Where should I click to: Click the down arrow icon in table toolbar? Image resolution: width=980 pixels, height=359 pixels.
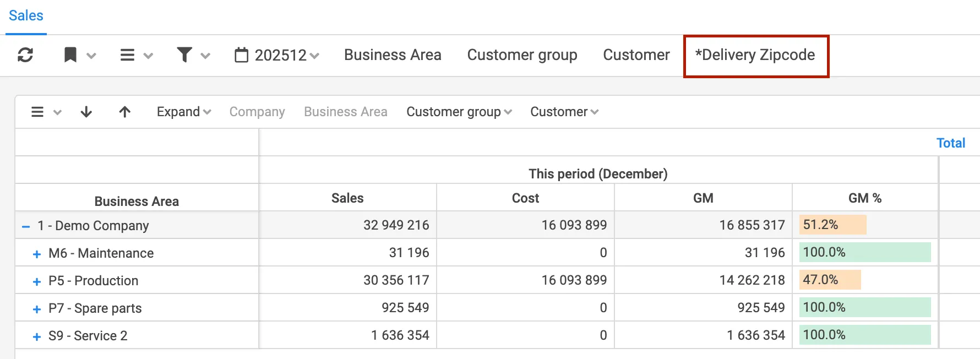(x=86, y=112)
